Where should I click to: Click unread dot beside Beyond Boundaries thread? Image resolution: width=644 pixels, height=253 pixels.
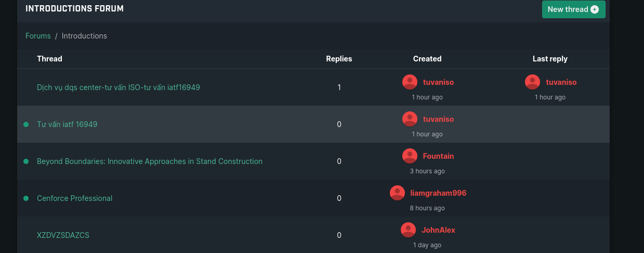(x=26, y=161)
